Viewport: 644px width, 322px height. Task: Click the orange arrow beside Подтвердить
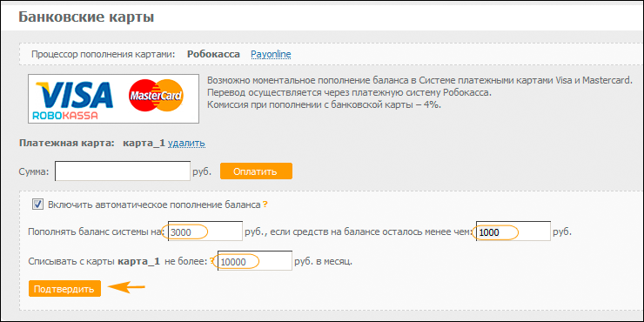[126, 287]
